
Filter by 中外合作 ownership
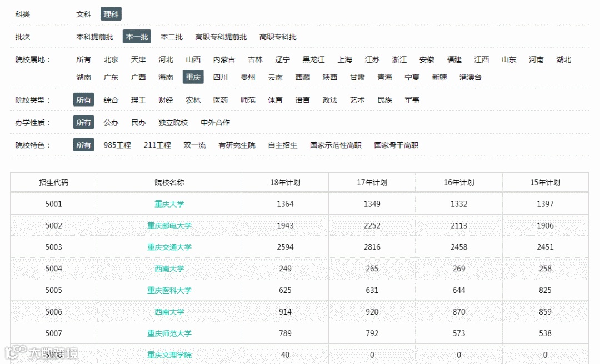point(215,123)
